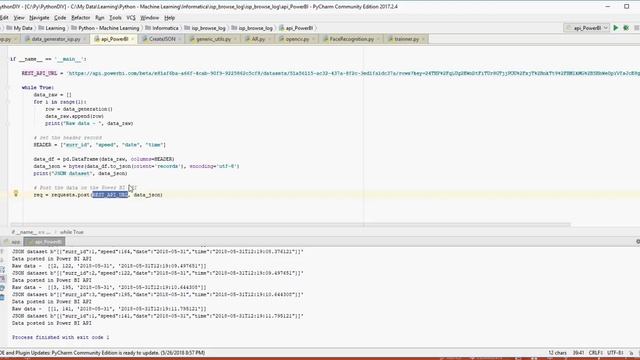The image size is (640, 360).
Task: Open the Help menu
Action: (169, 18)
